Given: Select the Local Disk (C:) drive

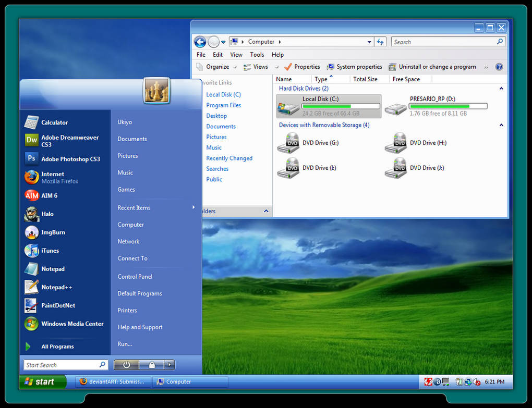Looking at the screenshot, I should [329, 106].
